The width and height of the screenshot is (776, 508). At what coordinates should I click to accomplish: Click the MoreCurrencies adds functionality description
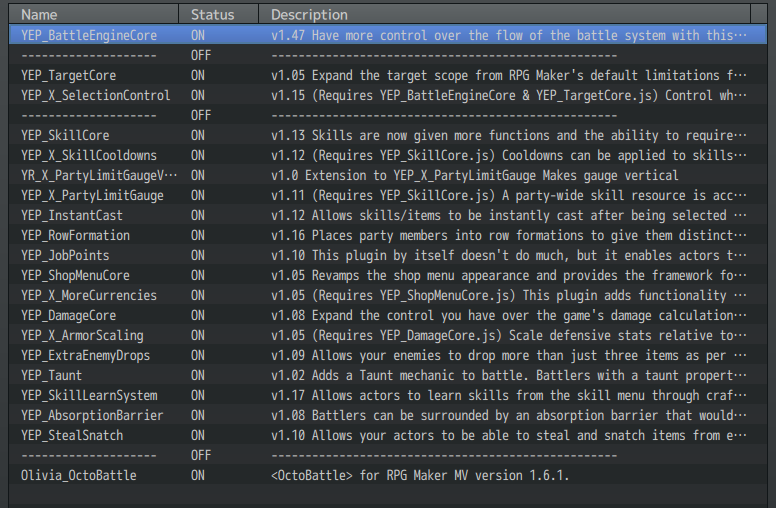coord(509,295)
